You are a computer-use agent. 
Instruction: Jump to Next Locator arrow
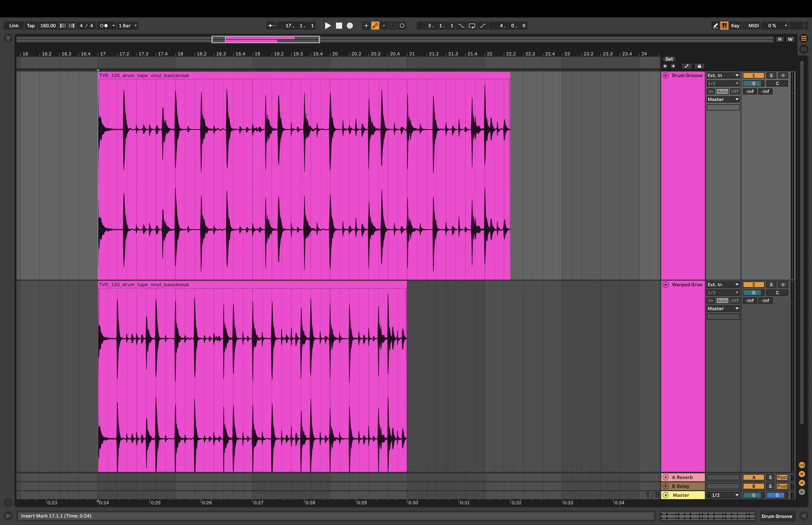(x=673, y=66)
